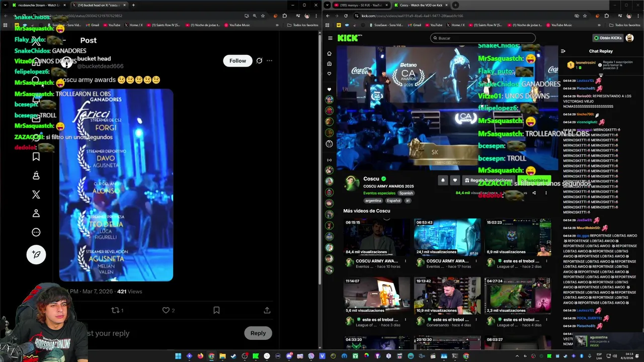
Task: Focus the Buscar search field
Action: 483,38
